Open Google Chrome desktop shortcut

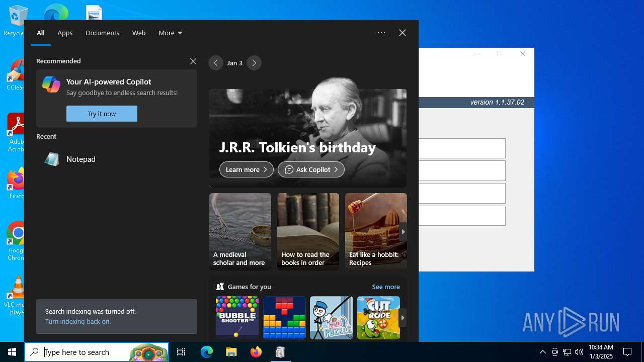click(16, 241)
